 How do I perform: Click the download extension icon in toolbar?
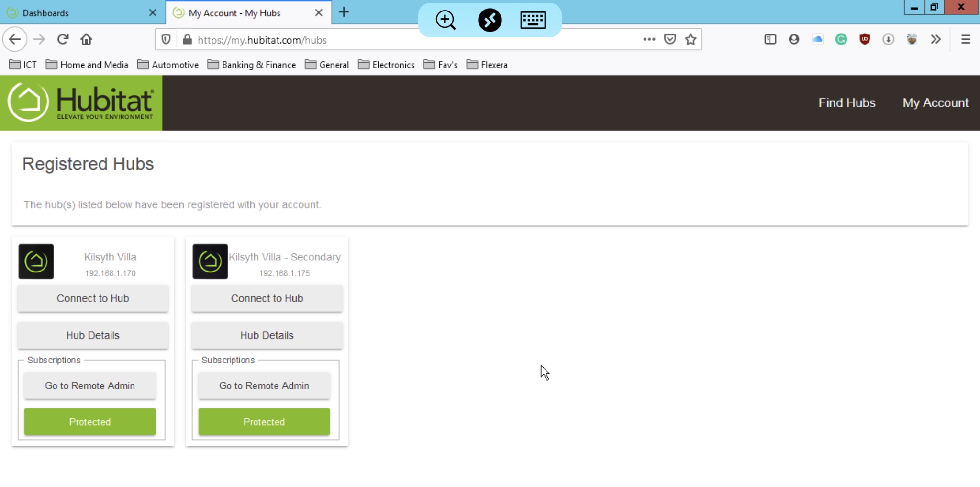(888, 39)
